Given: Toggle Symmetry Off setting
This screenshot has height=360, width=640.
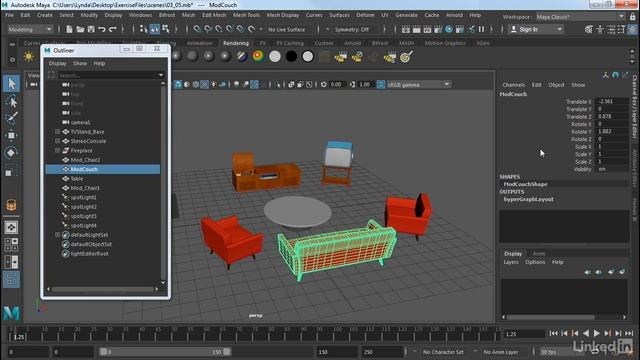Looking at the screenshot, I should 352,29.
